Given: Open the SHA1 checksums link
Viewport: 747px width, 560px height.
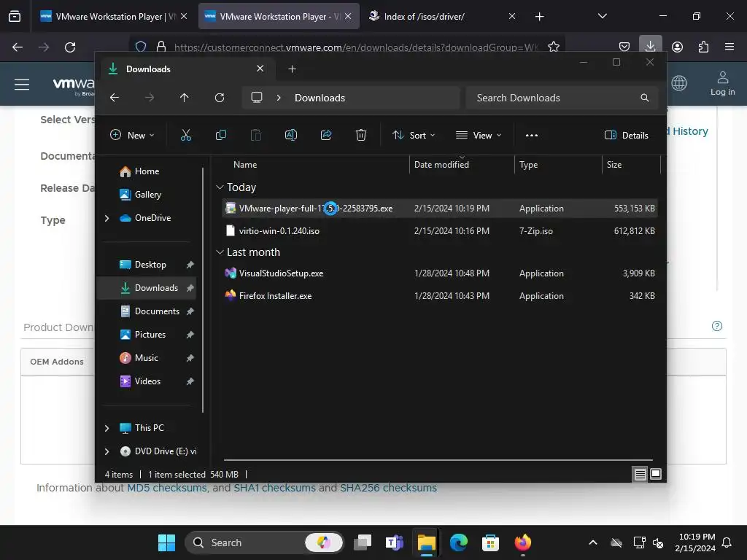Looking at the screenshot, I should click(274, 488).
